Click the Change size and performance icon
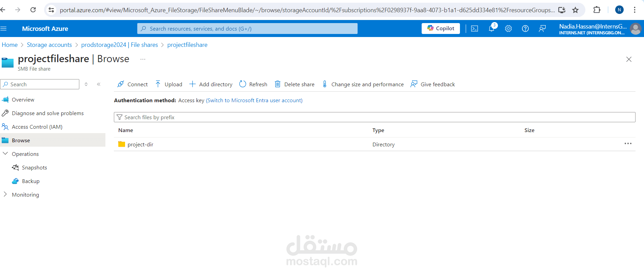This screenshot has height=273, width=644. (325, 84)
